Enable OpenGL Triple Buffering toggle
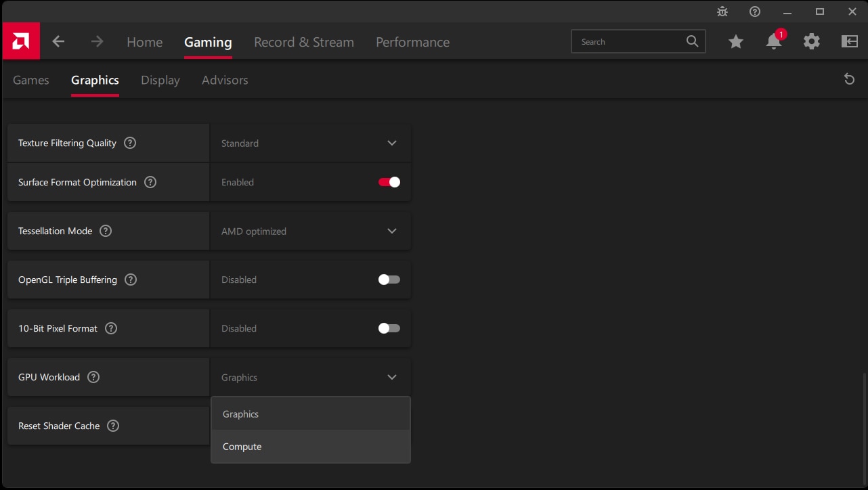The width and height of the screenshot is (868, 490). [389, 280]
